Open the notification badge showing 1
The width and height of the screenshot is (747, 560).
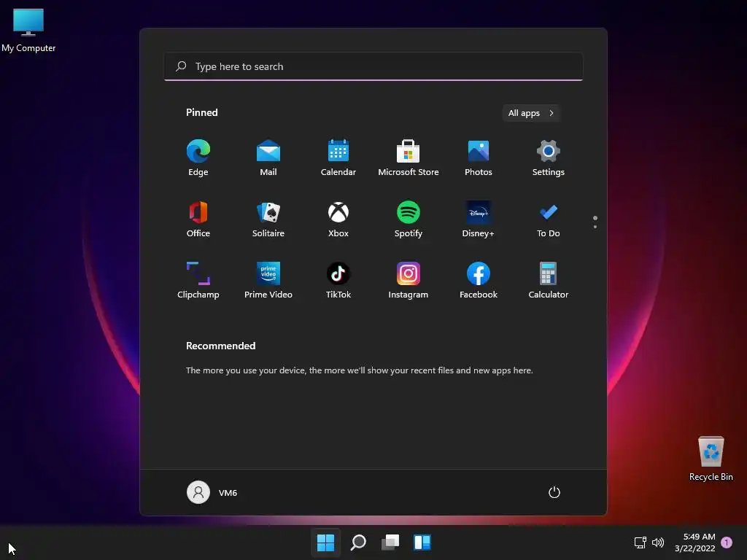tap(727, 542)
